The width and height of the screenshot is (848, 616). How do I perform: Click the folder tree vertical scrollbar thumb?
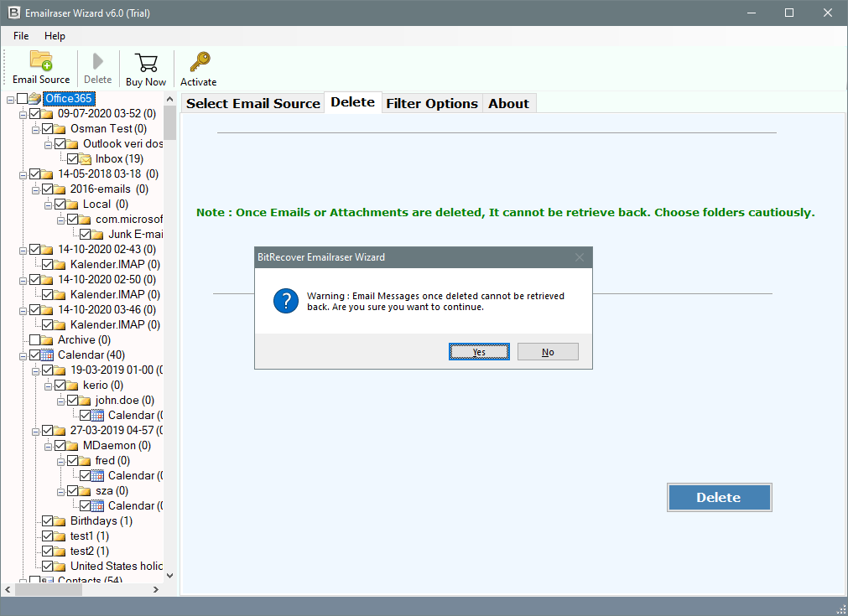(x=169, y=122)
